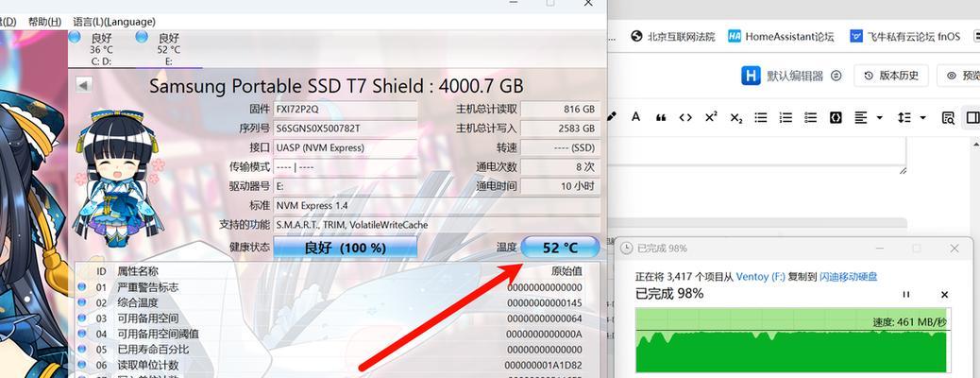Click the power on hours 10 小时

560,186
